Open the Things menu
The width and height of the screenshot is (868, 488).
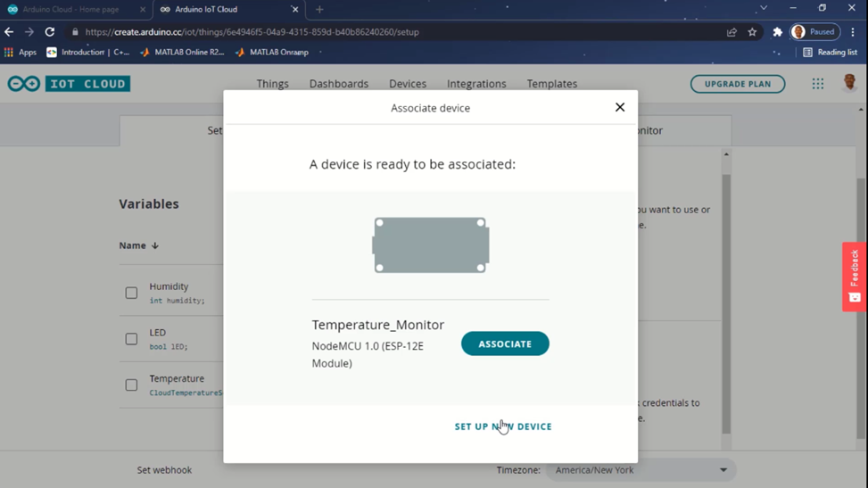pyautogui.click(x=272, y=84)
